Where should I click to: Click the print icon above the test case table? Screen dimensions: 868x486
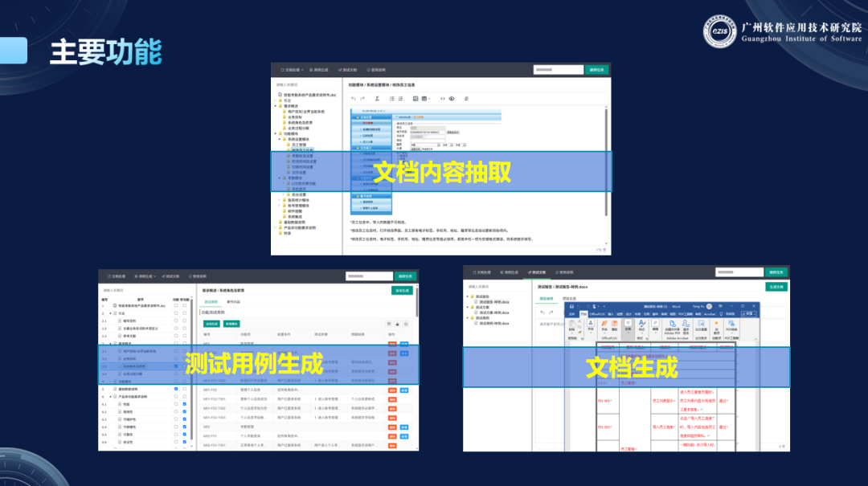coord(399,323)
